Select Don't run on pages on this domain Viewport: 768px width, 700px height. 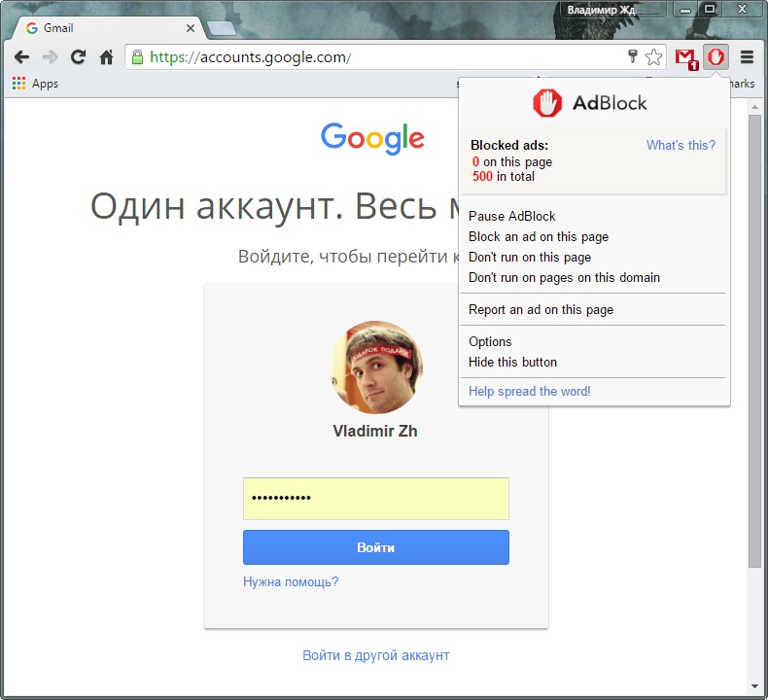pos(564,278)
